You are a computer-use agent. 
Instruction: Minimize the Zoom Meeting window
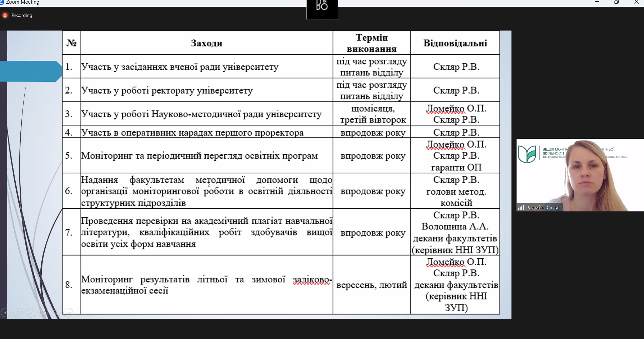pyautogui.click(x=597, y=2)
